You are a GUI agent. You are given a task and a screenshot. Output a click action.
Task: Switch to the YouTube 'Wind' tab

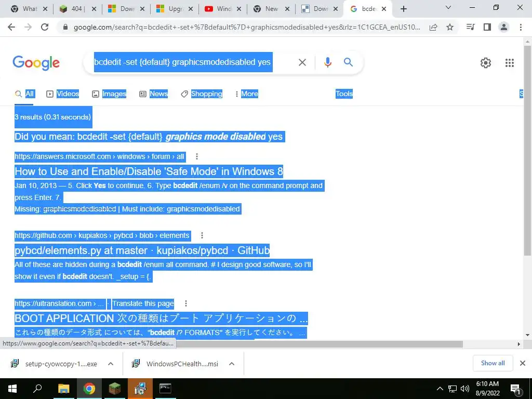(x=223, y=9)
